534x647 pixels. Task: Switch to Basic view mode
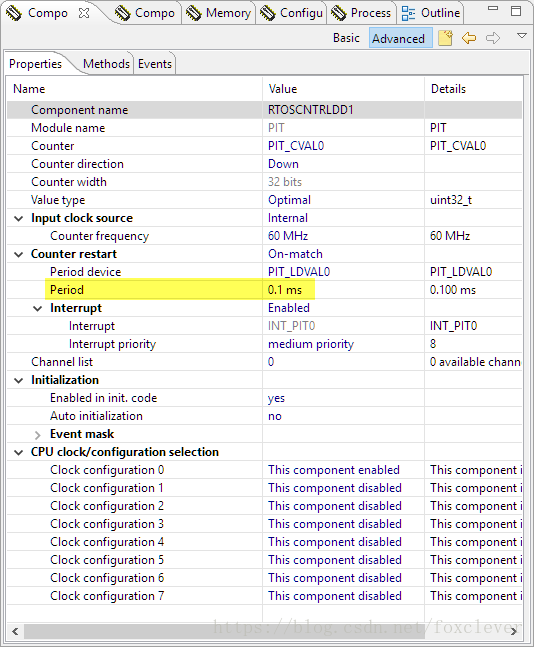(x=346, y=38)
